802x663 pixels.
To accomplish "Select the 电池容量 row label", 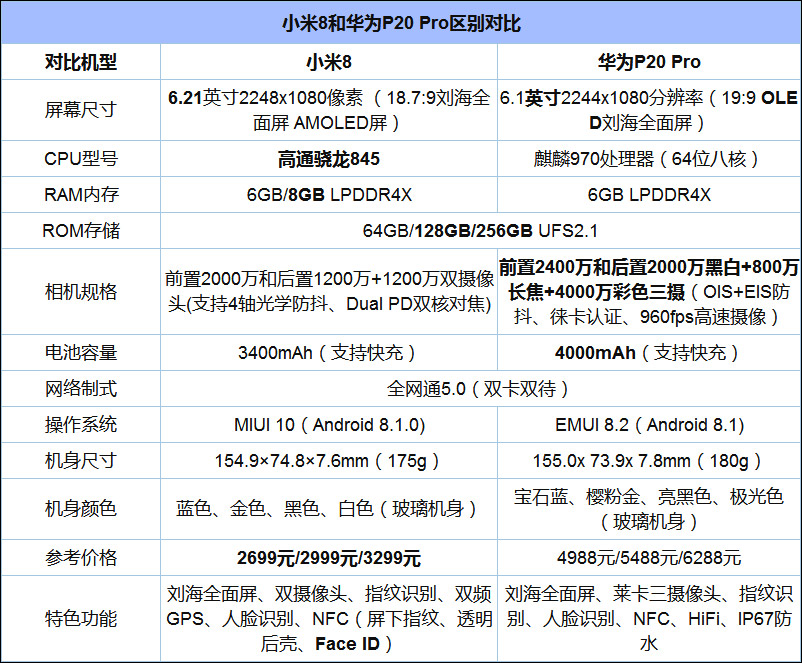I will (x=81, y=352).
